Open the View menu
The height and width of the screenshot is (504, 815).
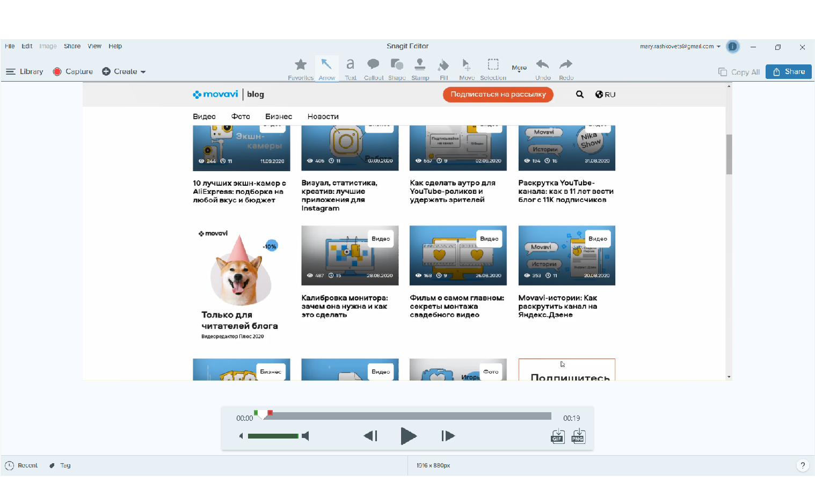(94, 46)
